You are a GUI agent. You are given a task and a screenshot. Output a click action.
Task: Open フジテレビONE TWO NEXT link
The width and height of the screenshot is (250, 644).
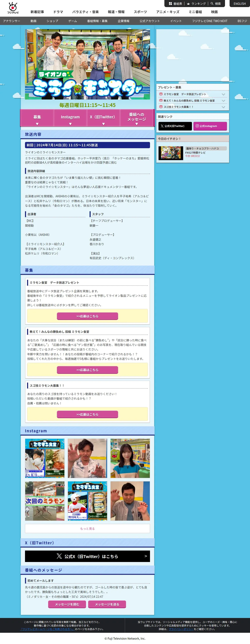pyautogui.click(x=210, y=21)
